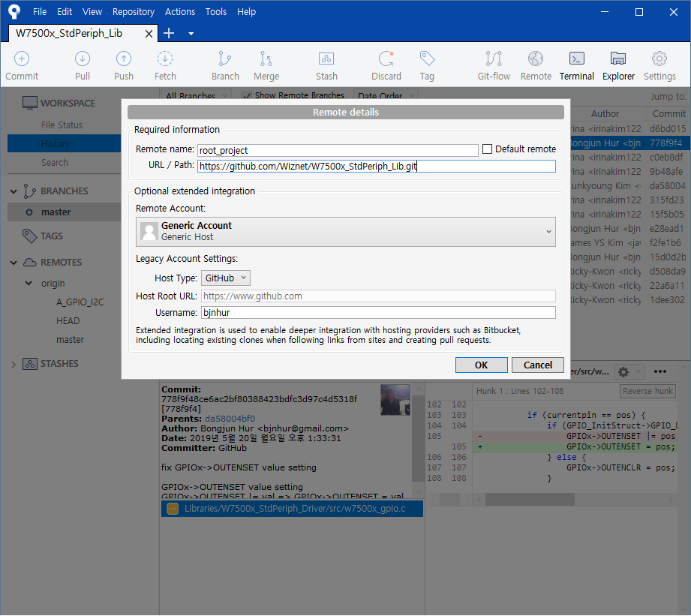
Task: Click the Host Root URL field
Action: [x=378, y=296]
